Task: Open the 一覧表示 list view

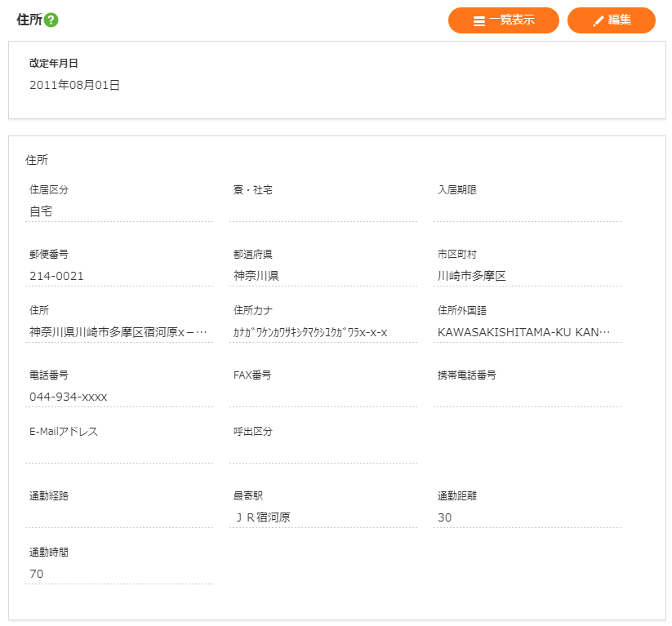Action: tap(503, 20)
